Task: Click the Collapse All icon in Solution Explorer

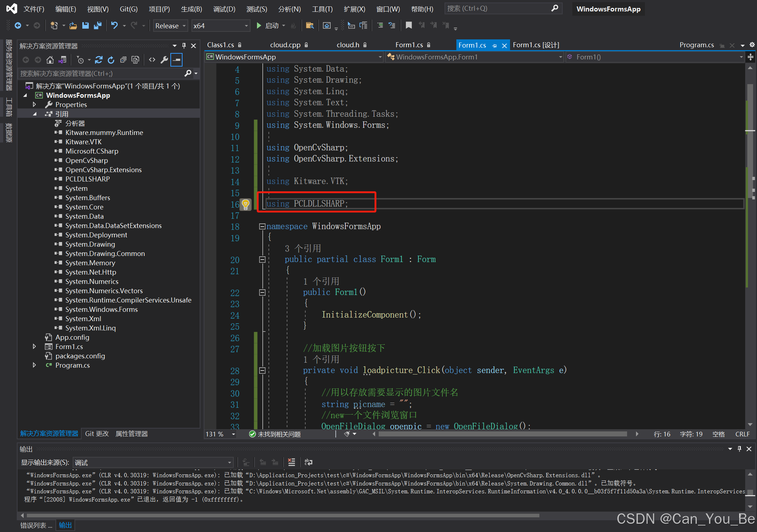Action: click(x=123, y=60)
